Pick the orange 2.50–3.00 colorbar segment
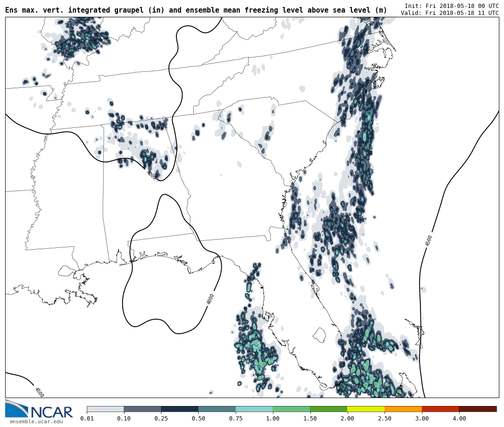 tap(403, 409)
